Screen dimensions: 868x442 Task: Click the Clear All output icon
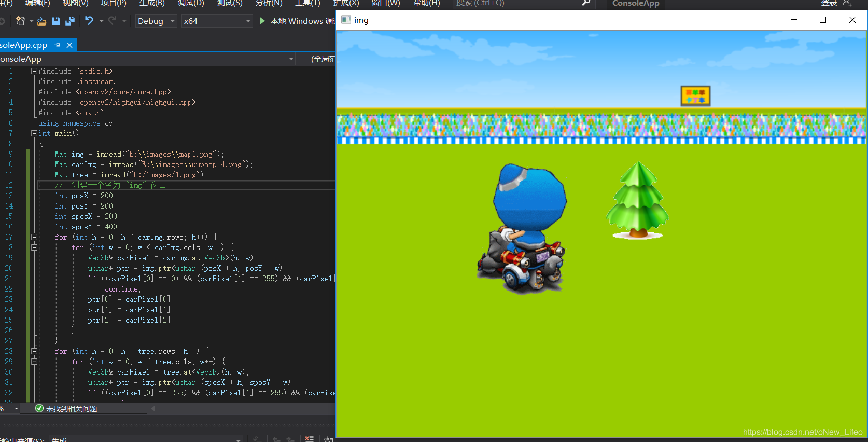point(309,439)
